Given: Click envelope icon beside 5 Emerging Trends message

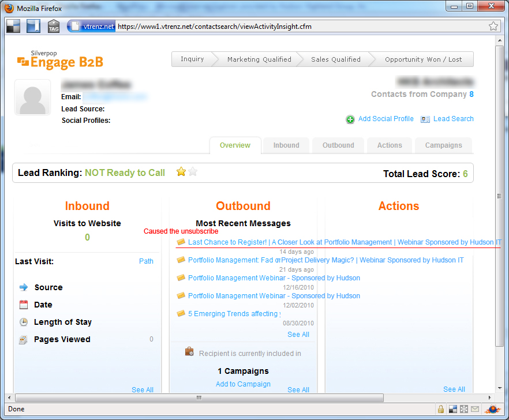Looking at the screenshot, I should click(181, 313).
